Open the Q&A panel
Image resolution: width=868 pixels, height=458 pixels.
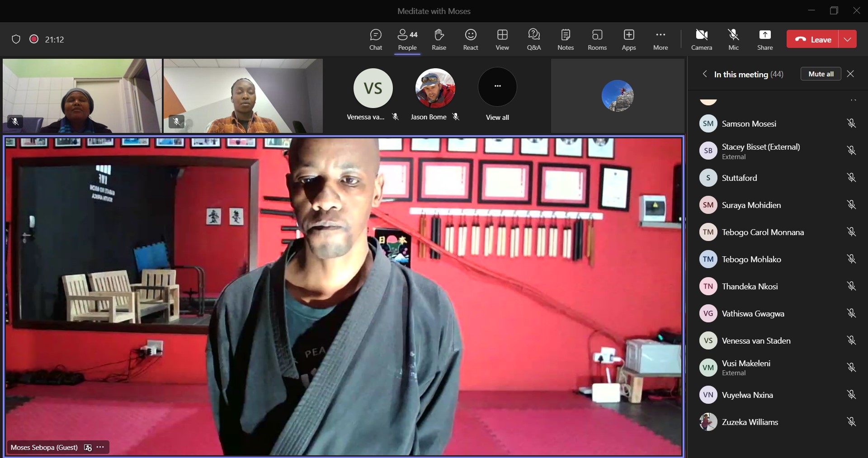[533, 40]
